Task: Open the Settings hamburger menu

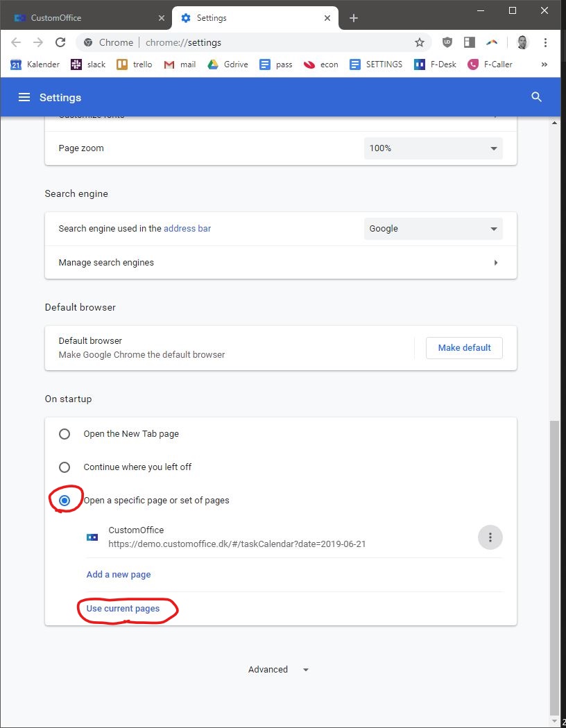Action: point(24,97)
